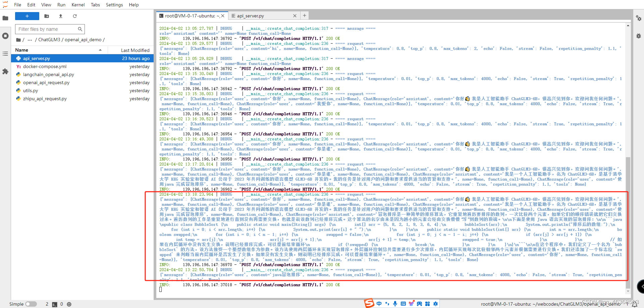Go to root folder in breadcrumb

(x=19, y=40)
